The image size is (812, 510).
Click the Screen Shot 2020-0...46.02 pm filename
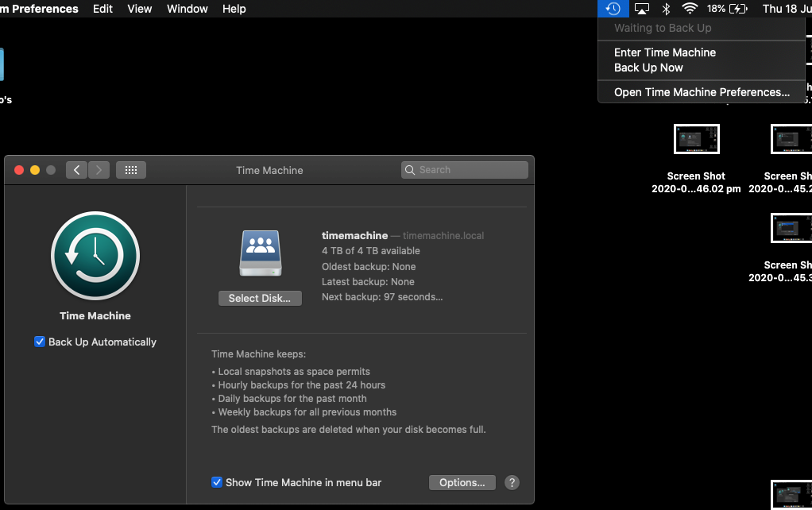[x=696, y=182]
